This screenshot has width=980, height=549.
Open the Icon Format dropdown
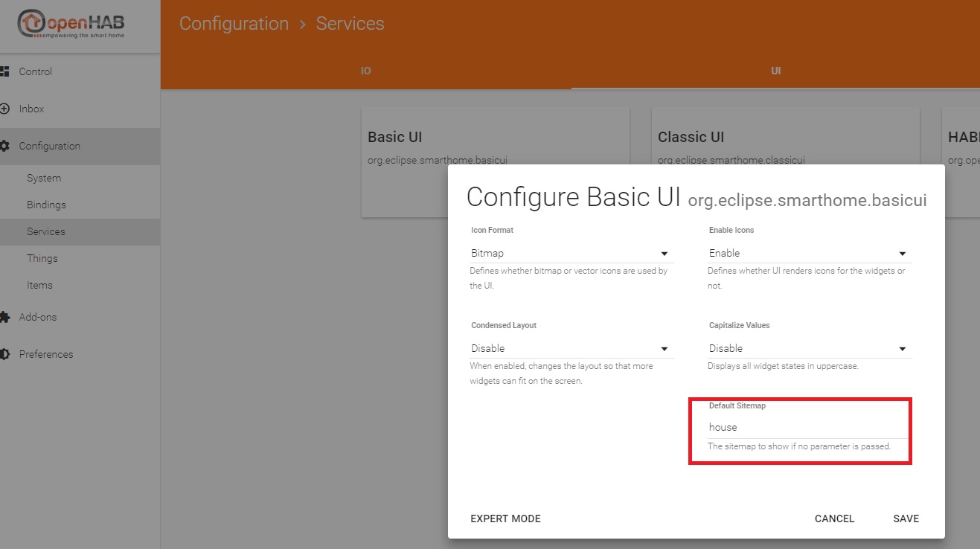tap(571, 253)
